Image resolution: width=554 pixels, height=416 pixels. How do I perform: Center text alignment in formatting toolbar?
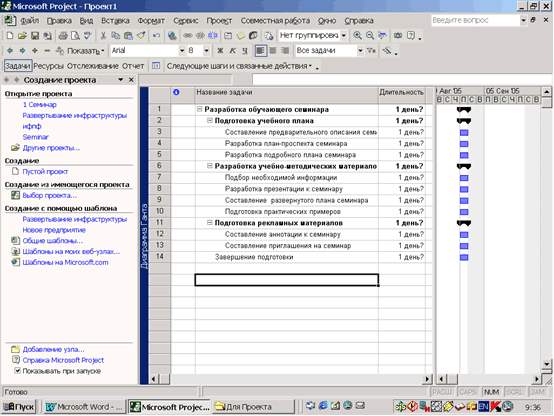(273, 51)
